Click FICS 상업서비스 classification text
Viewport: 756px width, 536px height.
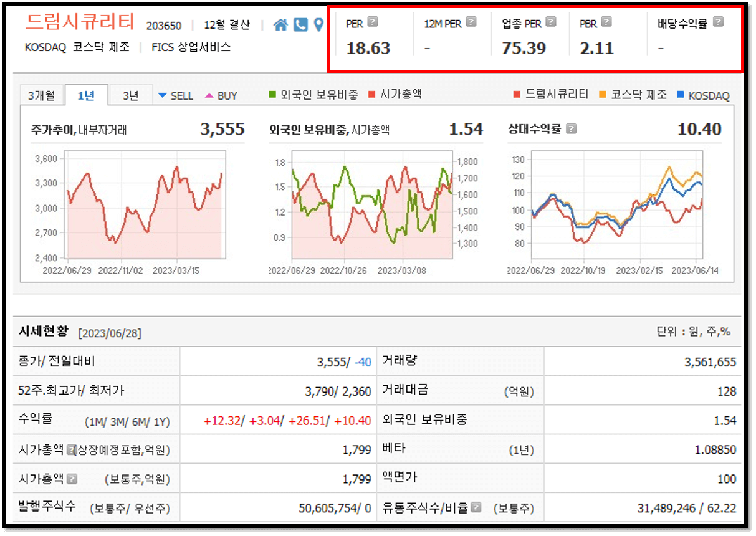[191, 47]
